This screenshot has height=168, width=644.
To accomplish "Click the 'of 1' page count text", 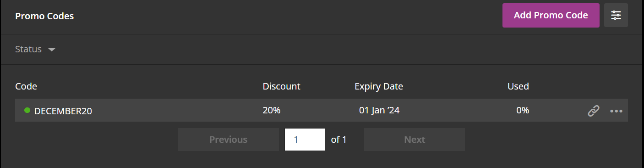I will [338, 140].
